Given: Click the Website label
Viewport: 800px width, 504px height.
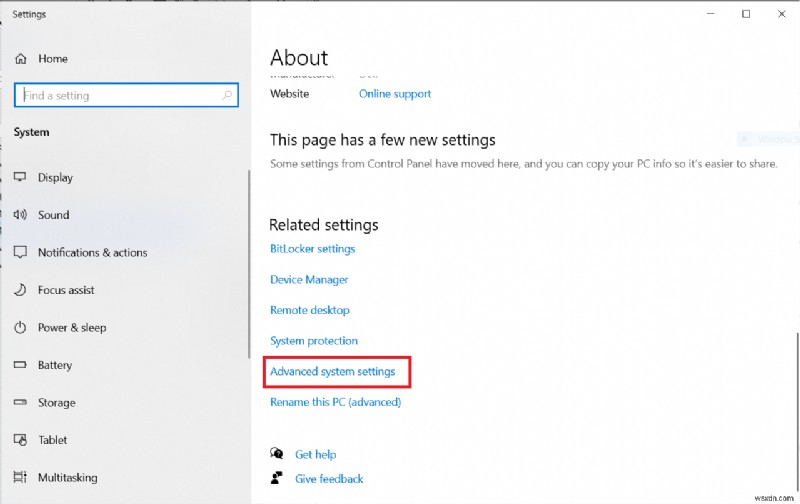Looking at the screenshot, I should pos(289,94).
